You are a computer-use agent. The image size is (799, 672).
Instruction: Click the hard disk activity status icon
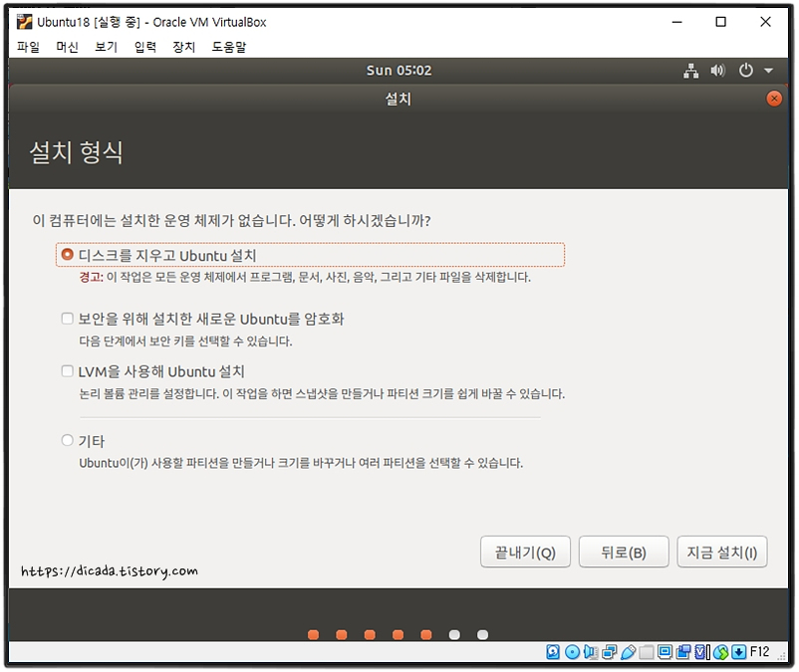(553, 652)
